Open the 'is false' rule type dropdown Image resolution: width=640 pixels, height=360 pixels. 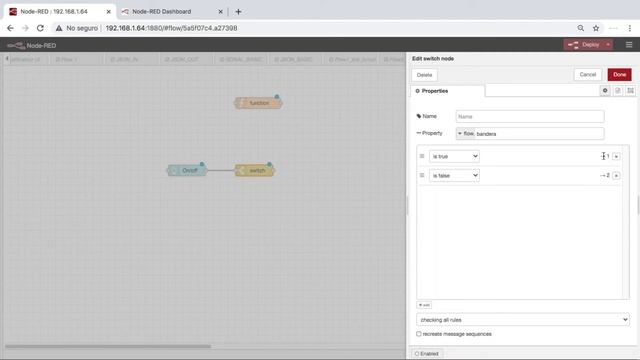click(454, 176)
